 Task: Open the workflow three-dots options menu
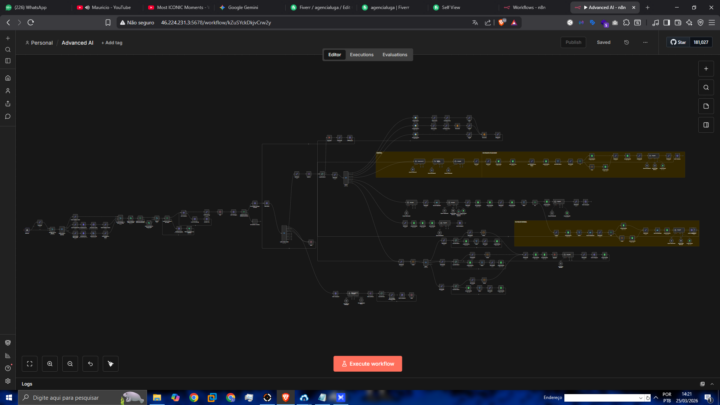point(646,43)
